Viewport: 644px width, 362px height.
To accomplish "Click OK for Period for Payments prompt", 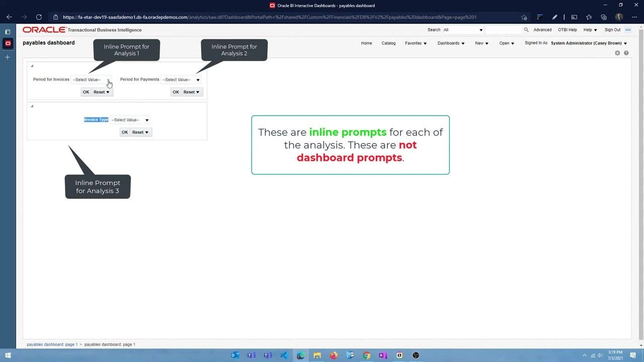I will coord(176,92).
